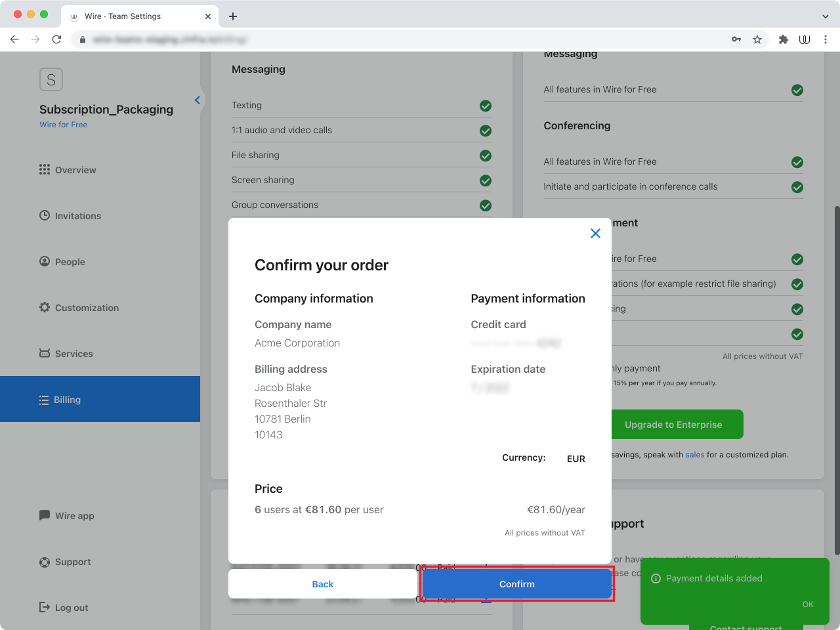Screen dimensions: 840x630
Task: Click the Texting checkmark icon
Action: point(486,106)
